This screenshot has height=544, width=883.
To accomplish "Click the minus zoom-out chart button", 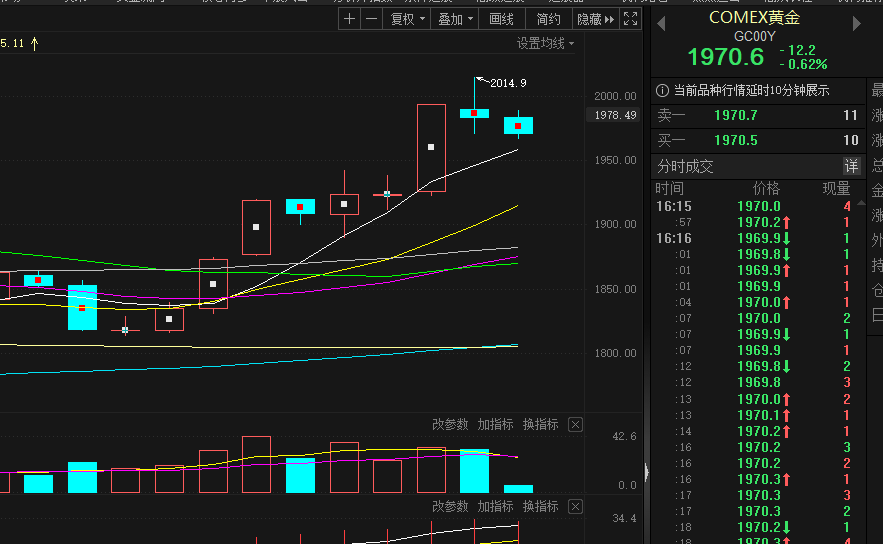I will [x=371, y=19].
